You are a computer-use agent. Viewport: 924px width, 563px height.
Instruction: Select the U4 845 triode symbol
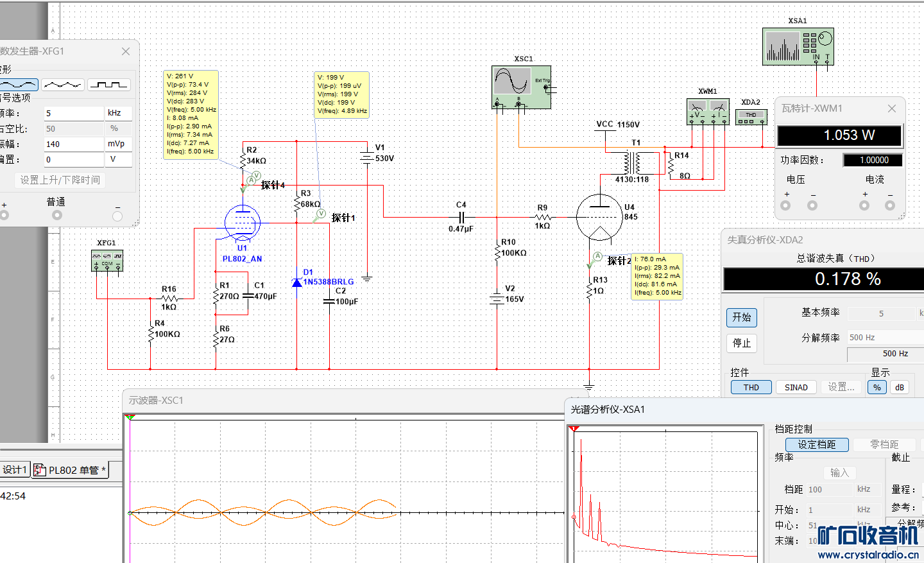coord(599,217)
